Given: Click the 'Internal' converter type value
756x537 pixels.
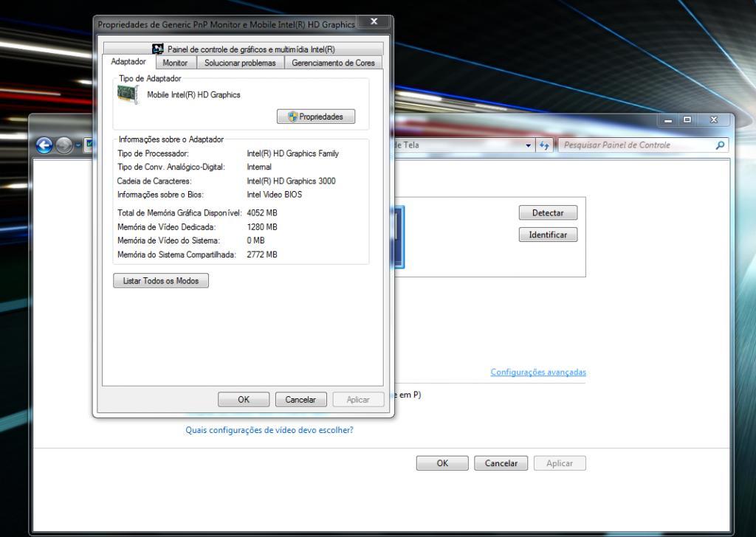Looking at the screenshot, I should coord(259,167).
